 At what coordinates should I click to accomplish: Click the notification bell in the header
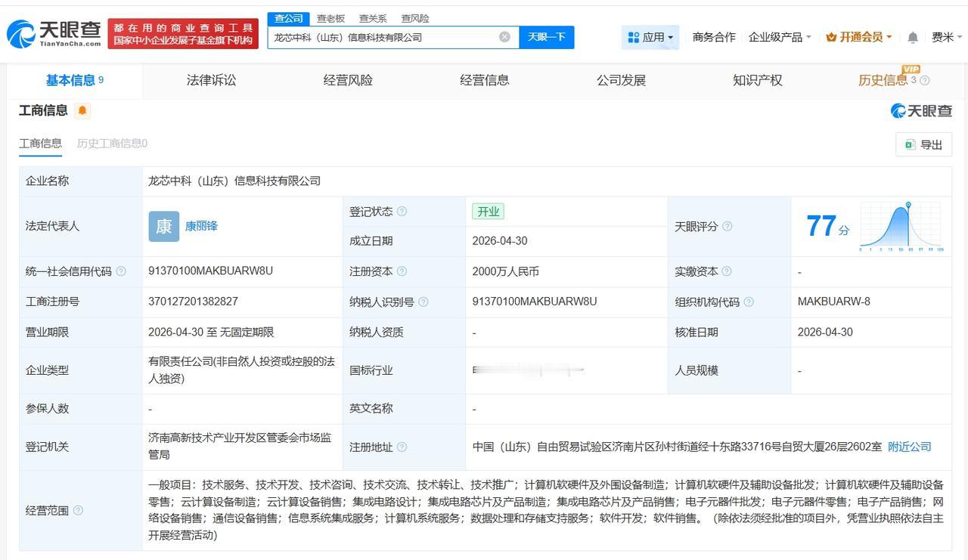(913, 37)
